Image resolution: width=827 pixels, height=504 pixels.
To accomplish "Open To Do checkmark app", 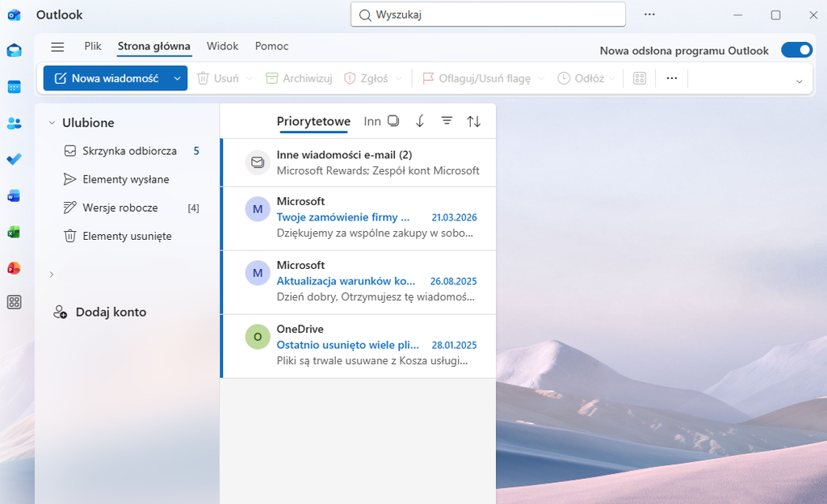I will [x=15, y=158].
